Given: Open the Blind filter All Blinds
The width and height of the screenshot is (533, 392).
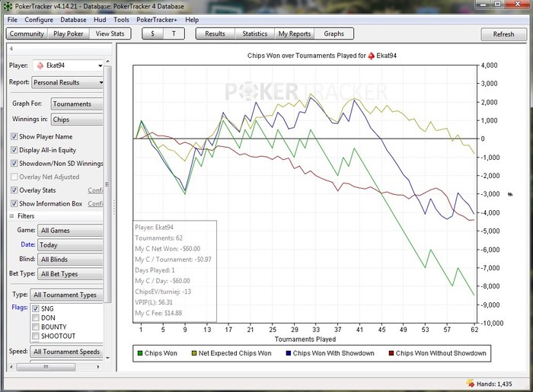Looking at the screenshot, I should tap(70, 260).
